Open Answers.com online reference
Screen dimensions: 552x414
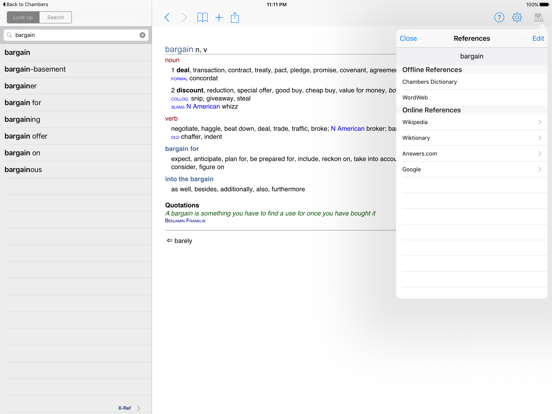(x=472, y=153)
